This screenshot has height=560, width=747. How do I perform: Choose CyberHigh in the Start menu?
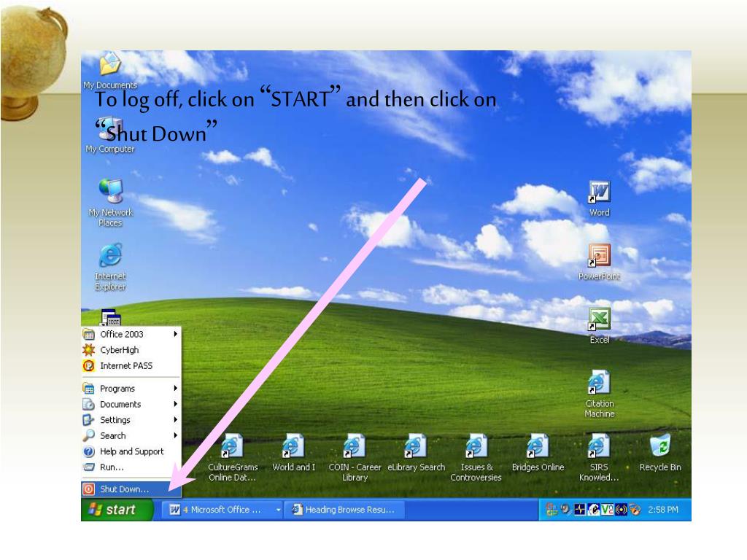point(131,350)
